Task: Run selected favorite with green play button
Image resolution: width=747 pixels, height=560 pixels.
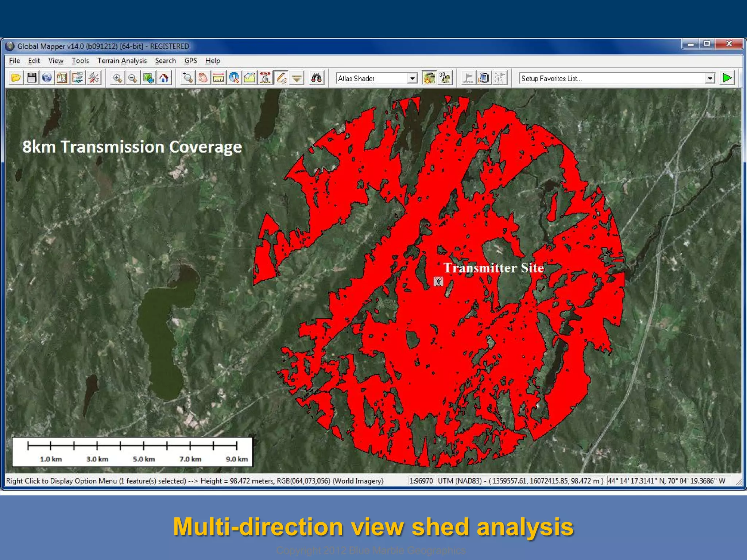Action: tap(727, 78)
